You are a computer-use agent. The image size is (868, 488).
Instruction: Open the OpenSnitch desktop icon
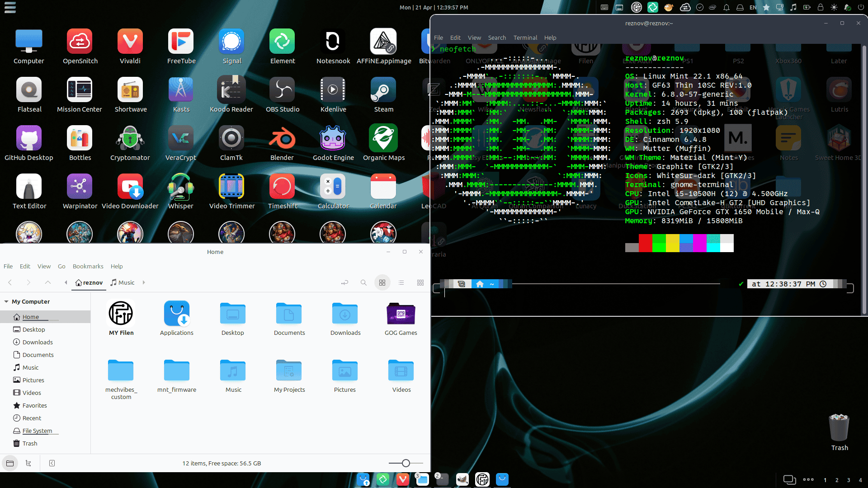pyautogui.click(x=80, y=47)
